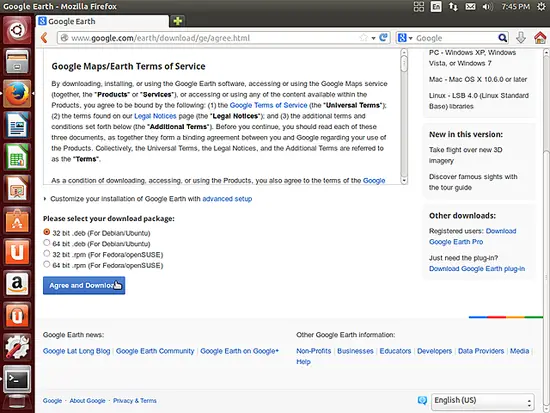
Task: Choose the 32 bit .rpm Fedora/openSUSE option
Action: (x=47, y=253)
